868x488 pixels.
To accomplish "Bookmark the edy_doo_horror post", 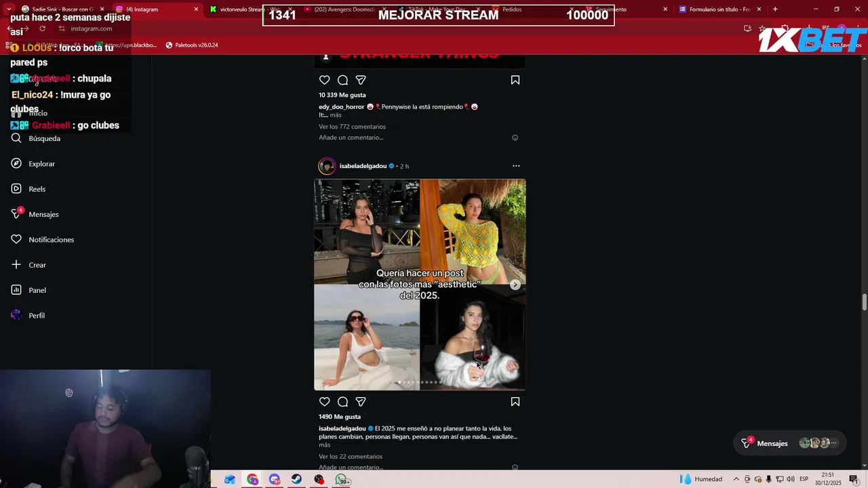I will (x=515, y=80).
